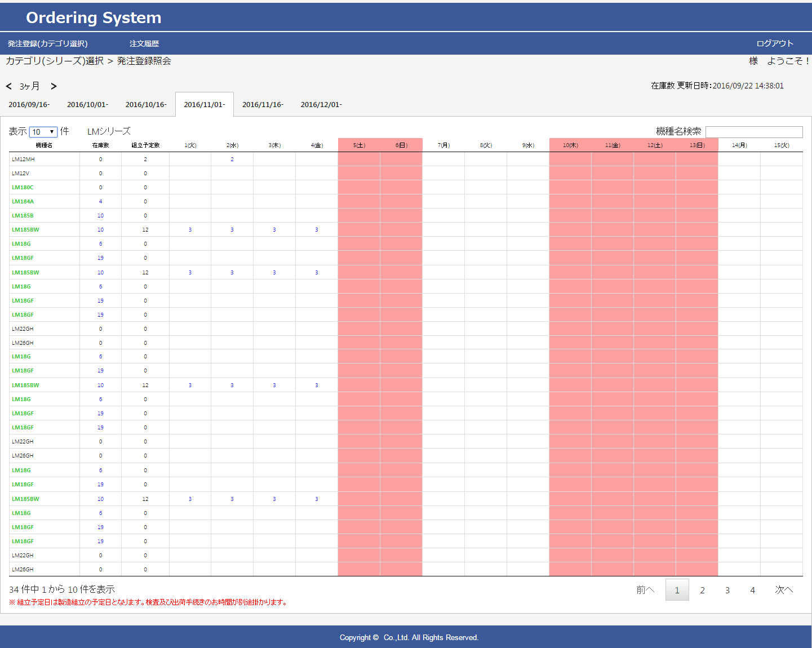Click the 7(月) date column header
Screen dimensions: 812x648
[x=443, y=145]
